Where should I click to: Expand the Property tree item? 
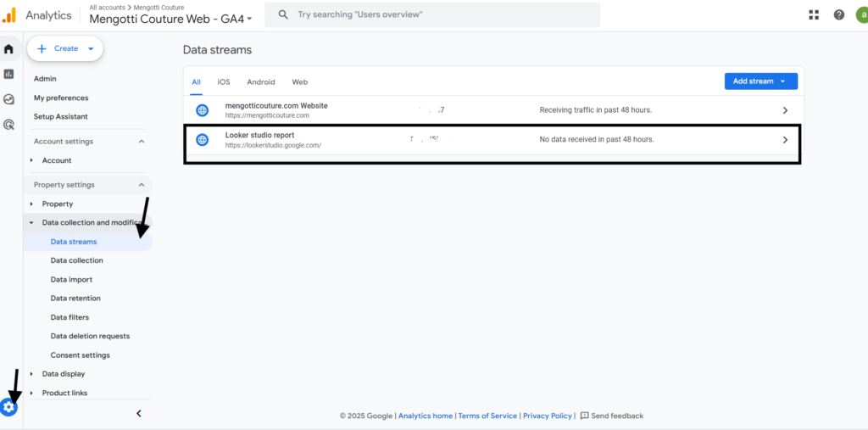[31, 204]
